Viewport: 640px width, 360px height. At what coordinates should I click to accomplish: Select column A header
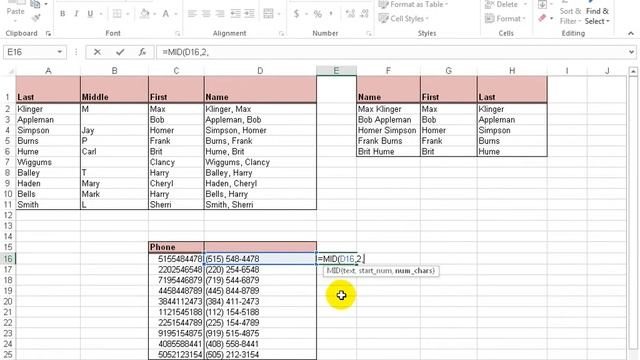[48, 71]
